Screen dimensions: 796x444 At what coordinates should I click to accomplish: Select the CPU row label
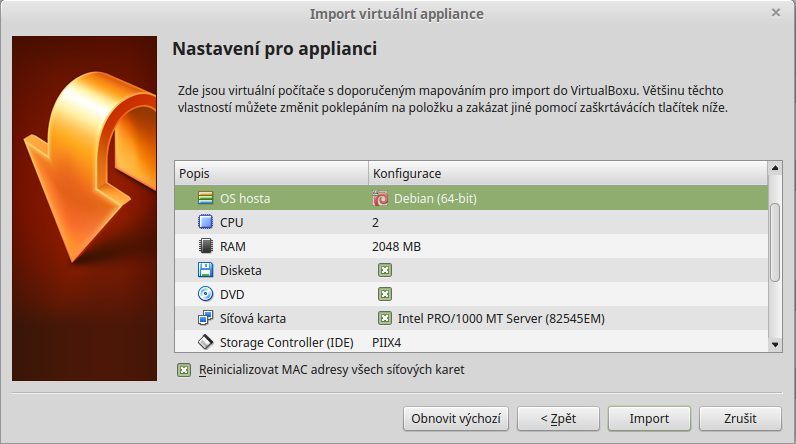(231, 223)
